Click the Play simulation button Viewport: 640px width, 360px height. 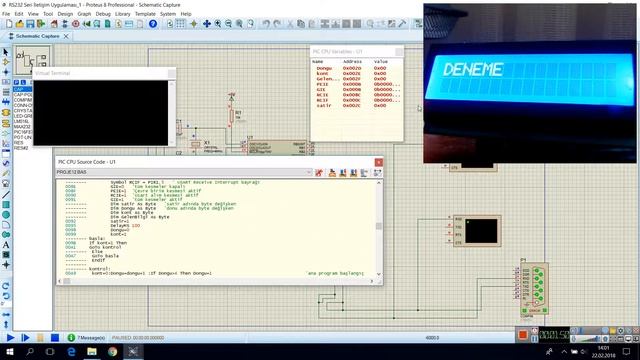point(11,338)
